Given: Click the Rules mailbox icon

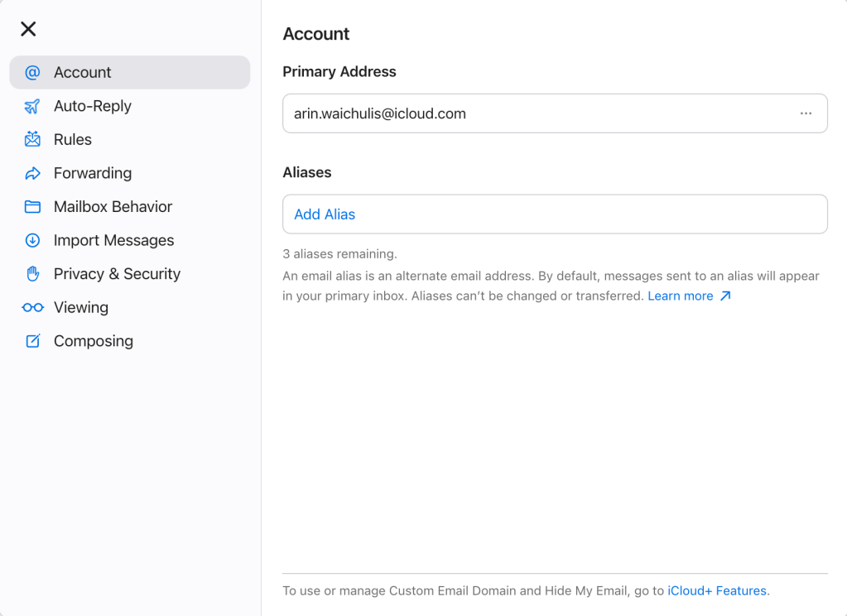Looking at the screenshot, I should tap(32, 139).
